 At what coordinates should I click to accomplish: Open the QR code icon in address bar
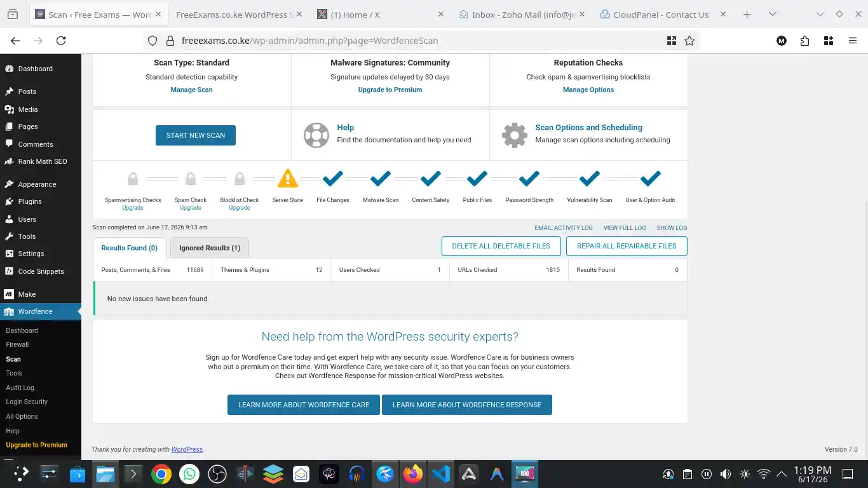[672, 41]
